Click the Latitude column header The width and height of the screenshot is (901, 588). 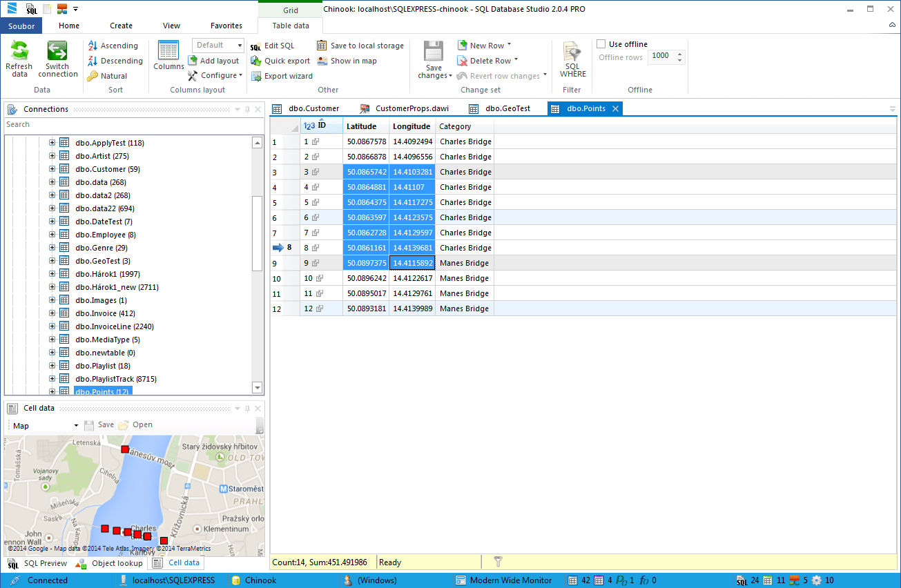tap(366, 126)
